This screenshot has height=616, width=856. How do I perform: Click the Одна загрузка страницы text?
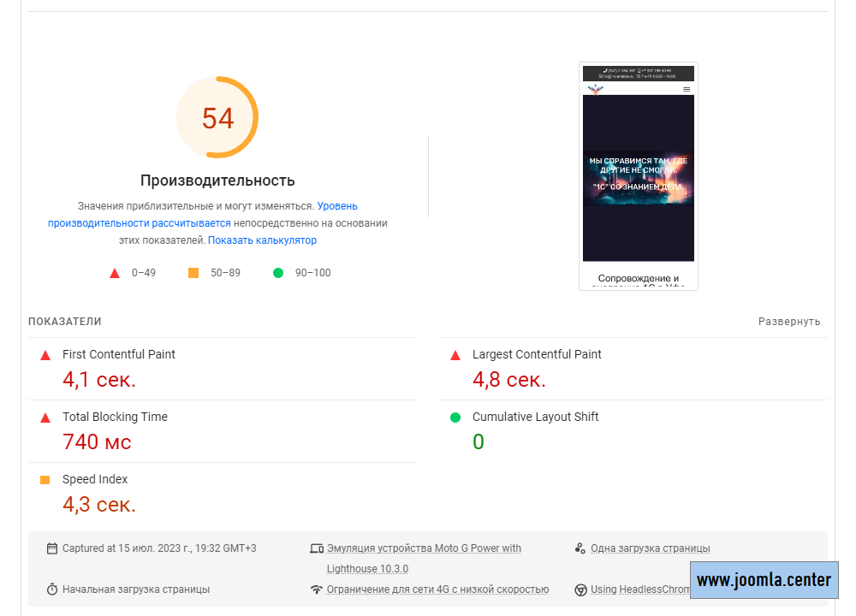650,548
